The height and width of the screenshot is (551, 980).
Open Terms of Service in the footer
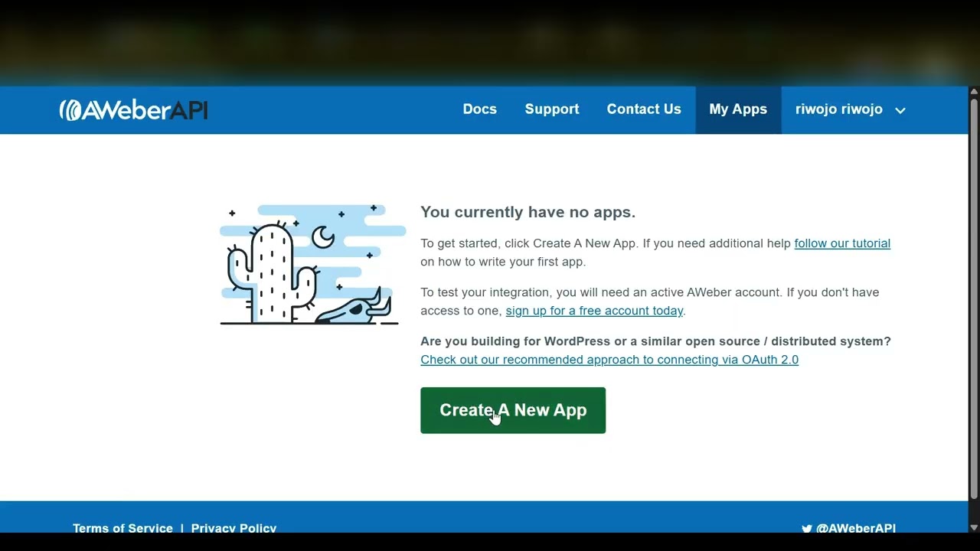[x=122, y=527]
